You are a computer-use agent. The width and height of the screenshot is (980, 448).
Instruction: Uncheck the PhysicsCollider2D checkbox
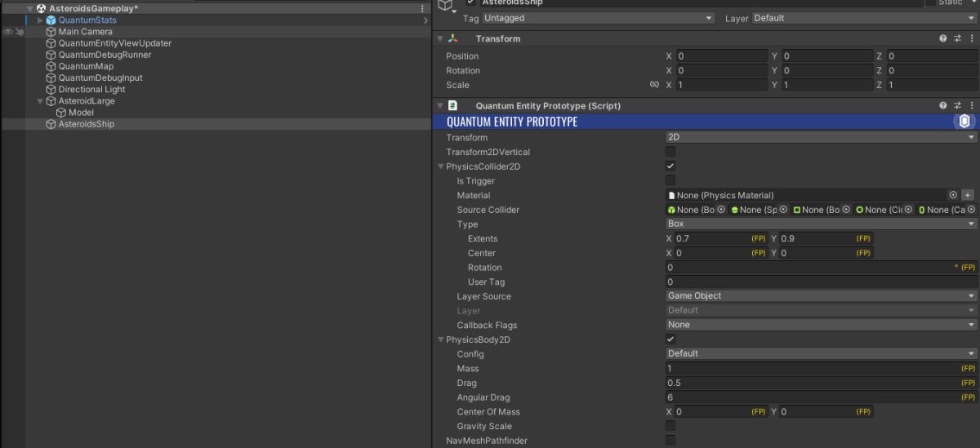tap(670, 166)
